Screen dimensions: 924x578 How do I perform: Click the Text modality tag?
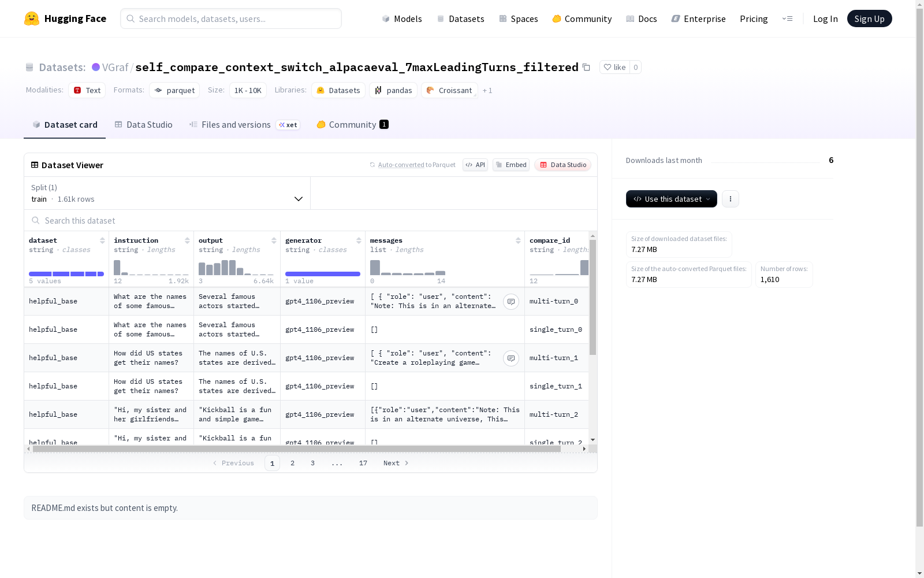[x=87, y=90]
